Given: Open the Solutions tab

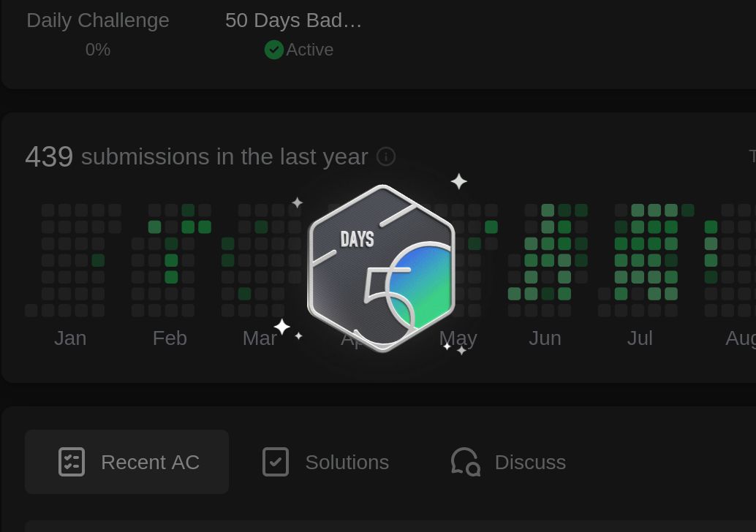Looking at the screenshot, I should [x=325, y=462].
